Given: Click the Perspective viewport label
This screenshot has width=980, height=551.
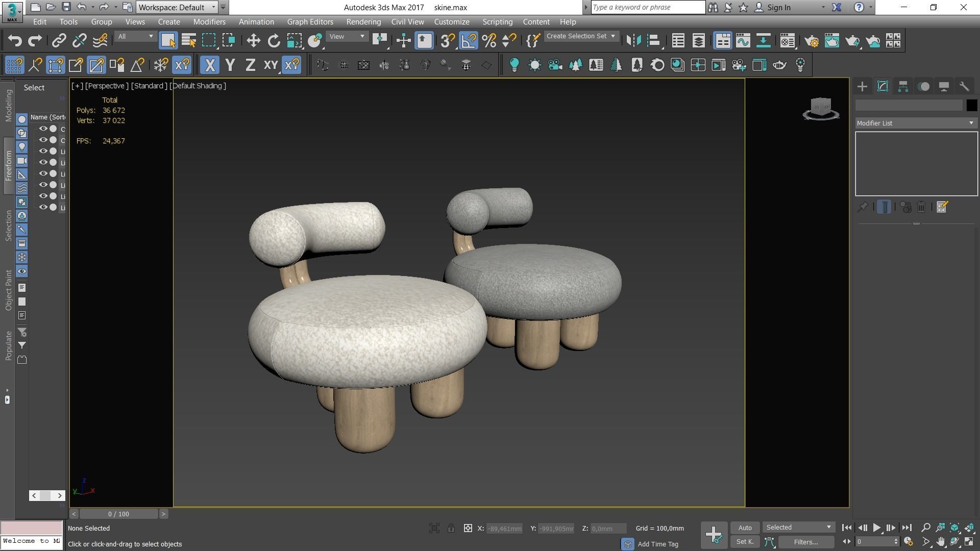Looking at the screenshot, I should point(107,86).
